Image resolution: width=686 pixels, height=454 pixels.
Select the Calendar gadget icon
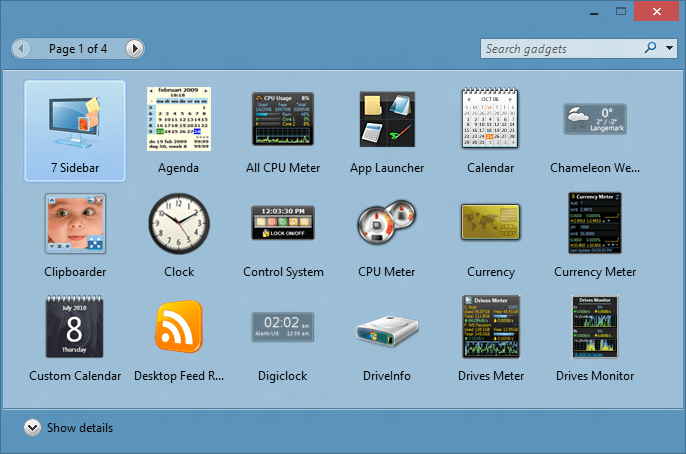click(x=490, y=120)
